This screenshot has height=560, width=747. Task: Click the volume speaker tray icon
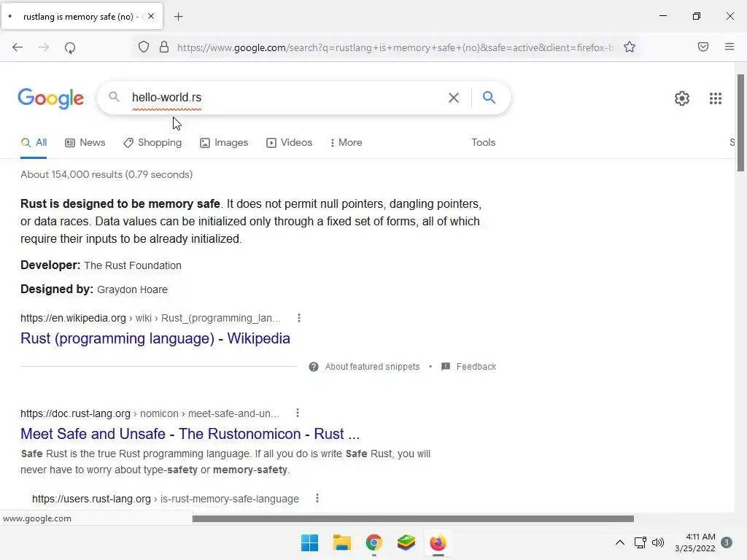click(x=658, y=542)
